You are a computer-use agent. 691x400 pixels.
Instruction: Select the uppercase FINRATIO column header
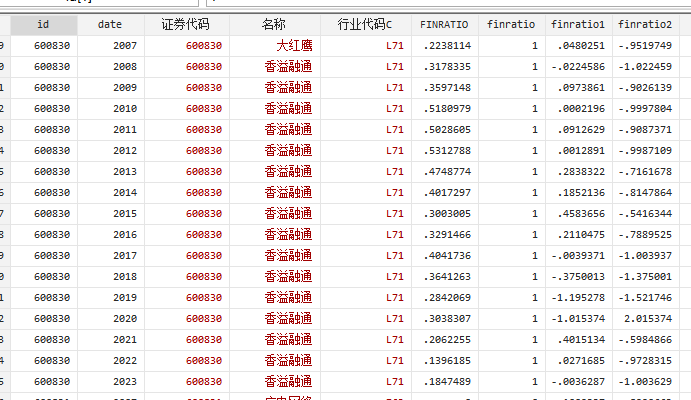click(x=444, y=24)
